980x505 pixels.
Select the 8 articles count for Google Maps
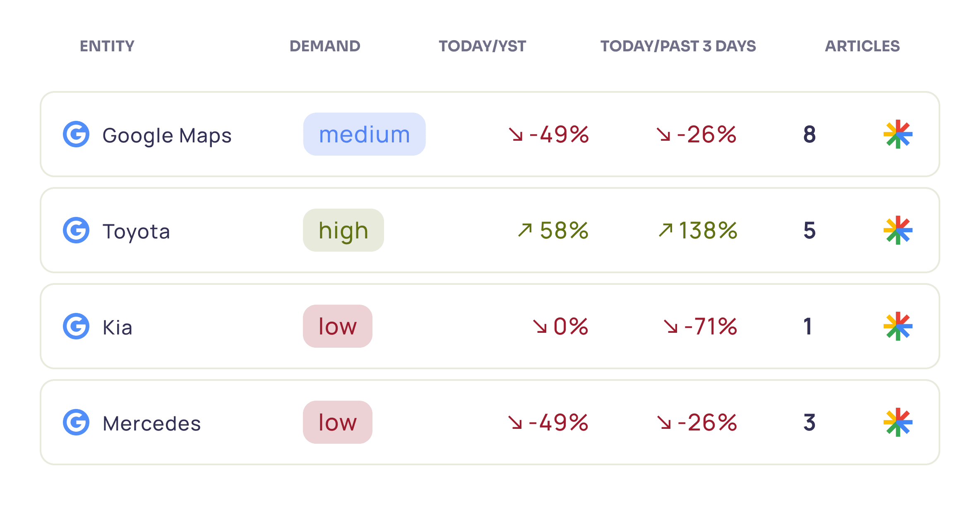809,134
